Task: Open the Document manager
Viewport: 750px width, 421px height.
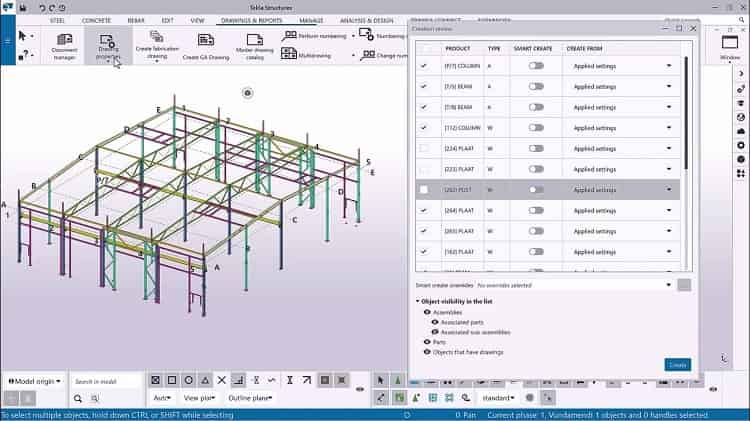Action: pos(64,45)
